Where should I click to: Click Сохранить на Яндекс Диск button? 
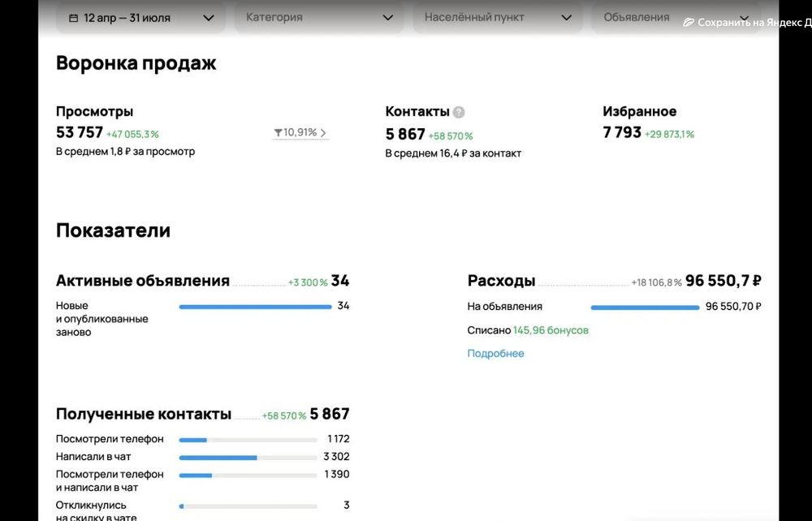pos(747,23)
